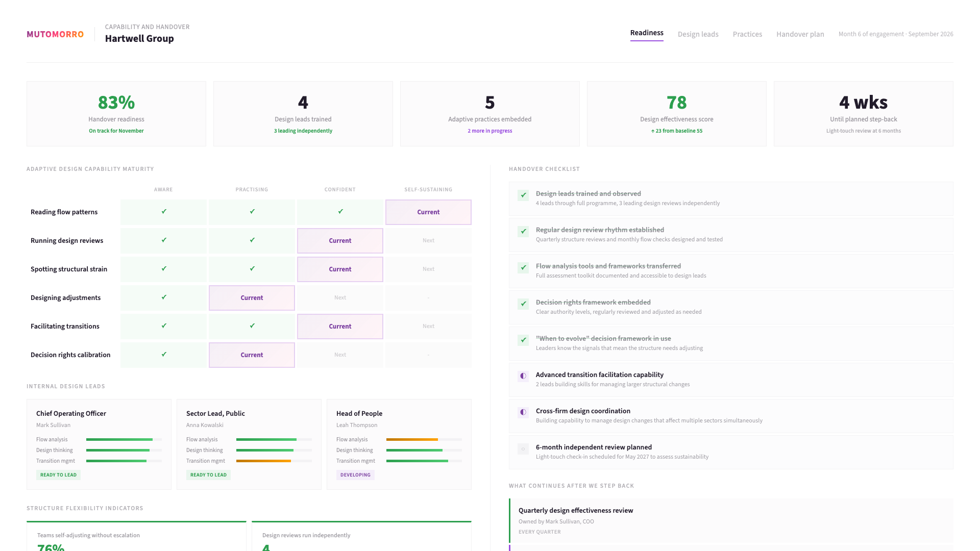Image resolution: width=980 pixels, height=551 pixels.
Task: Click Reading flow patterns Aware checkmark
Action: pyautogui.click(x=164, y=212)
